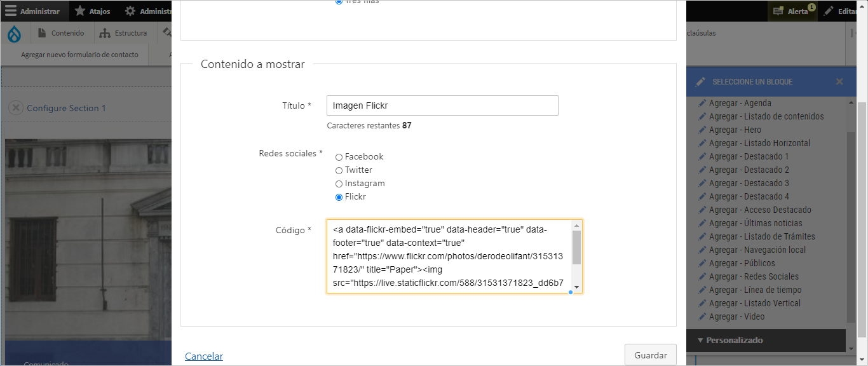Open Configure Section 1 link
The height and width of the screenshot is (366, 868).
click(66, 108)
